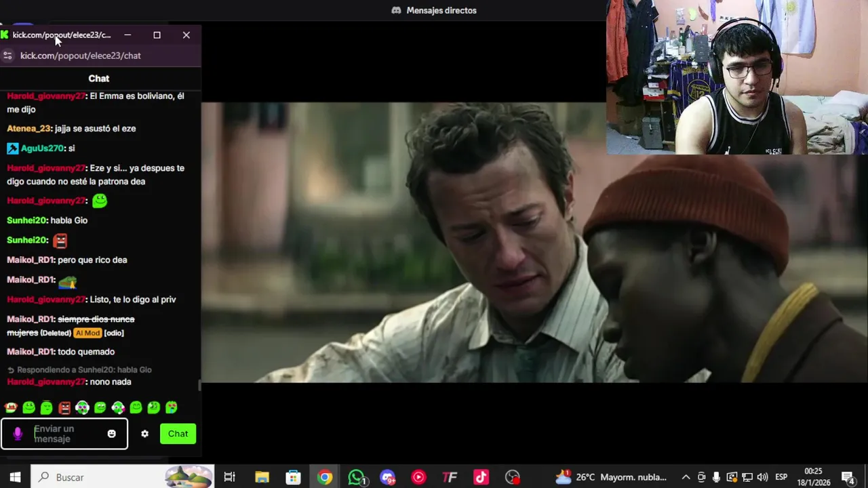Open WhatsApp from the taskbar
Viewport: 868px width, 488px height.
356,477
